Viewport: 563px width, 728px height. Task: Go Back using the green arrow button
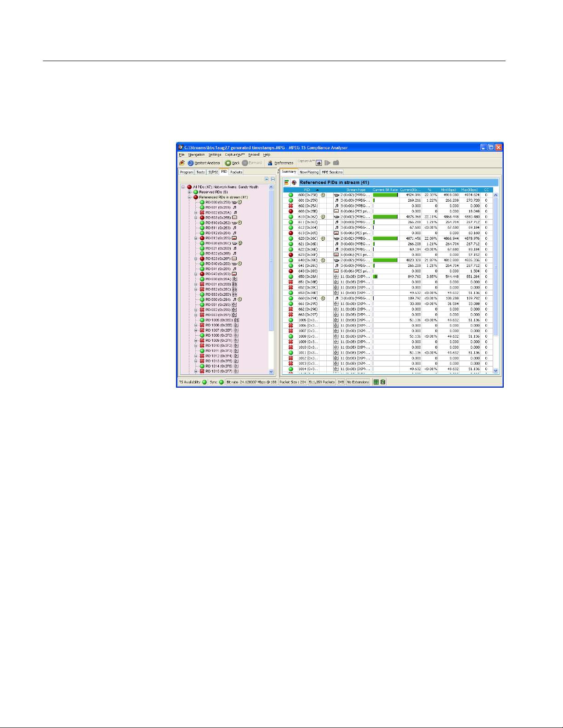coord(232,163)
